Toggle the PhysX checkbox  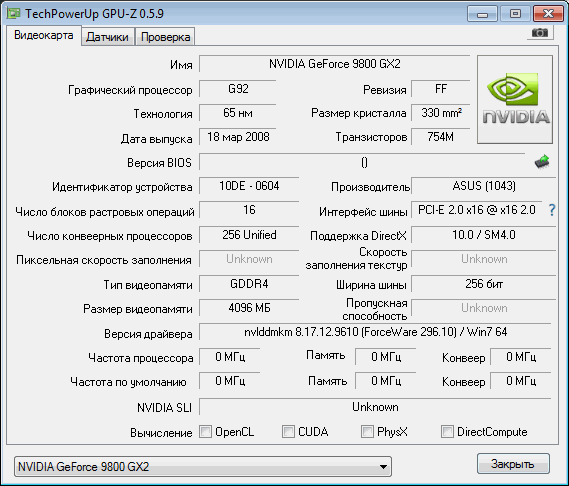[x=367, y=432]
